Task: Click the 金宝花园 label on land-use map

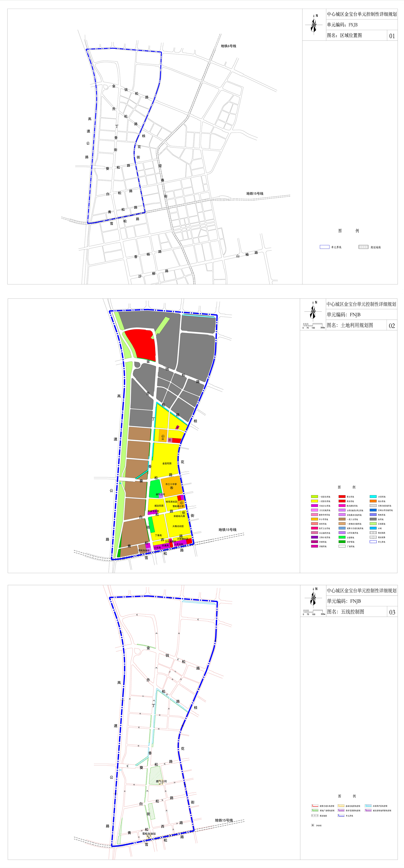Action: pos(167,464)
